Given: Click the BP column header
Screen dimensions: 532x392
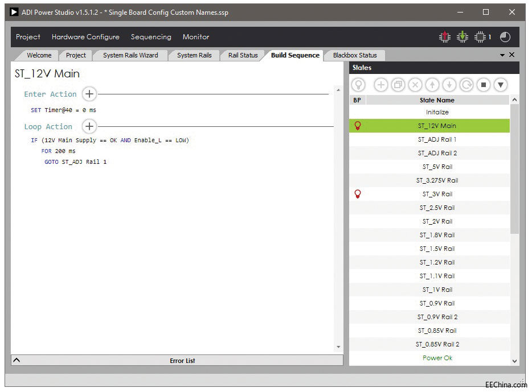Looking at the screenshot, I should [357, 100].
